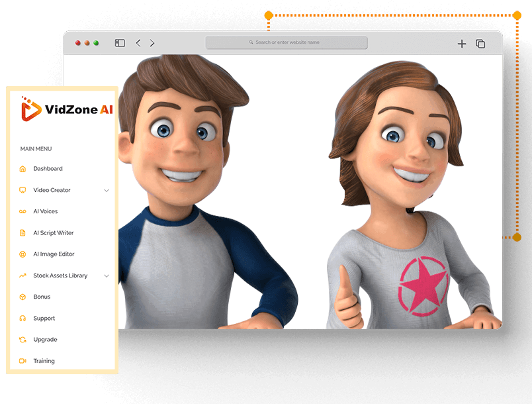Image resolution: width=532 pixels, height=404 pixels.
Task: Click the AI Image Editor lifebuoy icon
Action: click(x=22, y=254)
